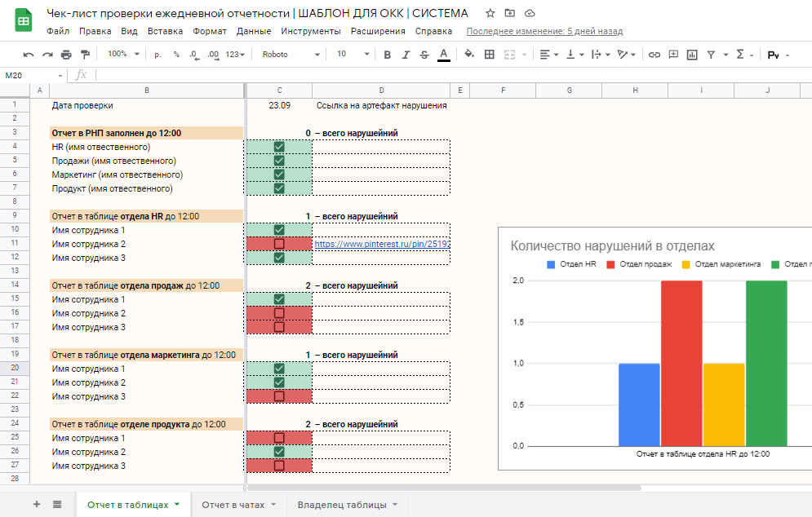
Task: Click the cell name box M20
Action: 33,76
